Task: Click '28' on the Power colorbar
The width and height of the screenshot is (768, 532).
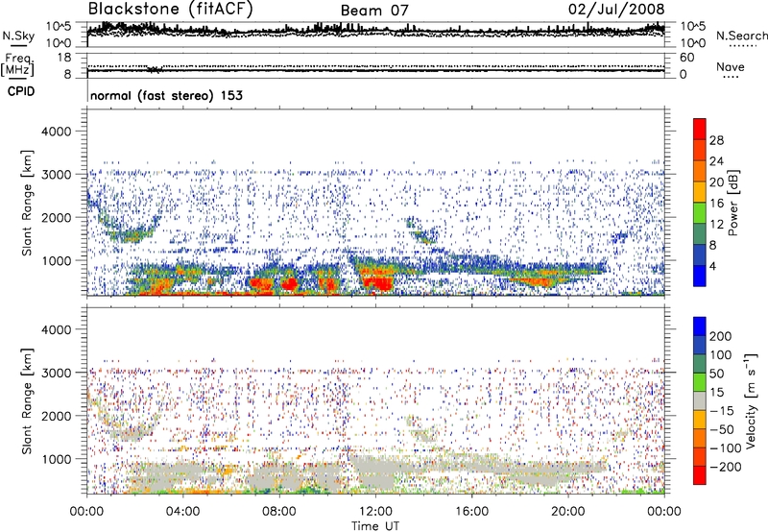Action: pos(716,140)
